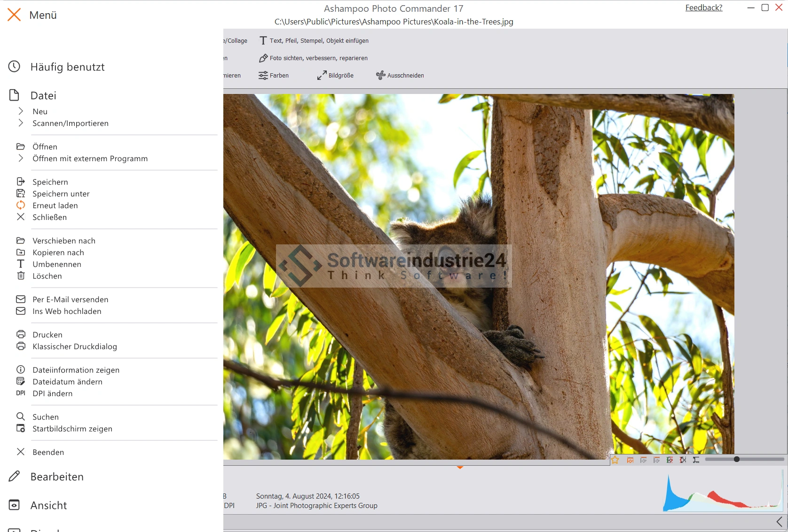Open the Bearbeiten menu section

click(57, 477)
